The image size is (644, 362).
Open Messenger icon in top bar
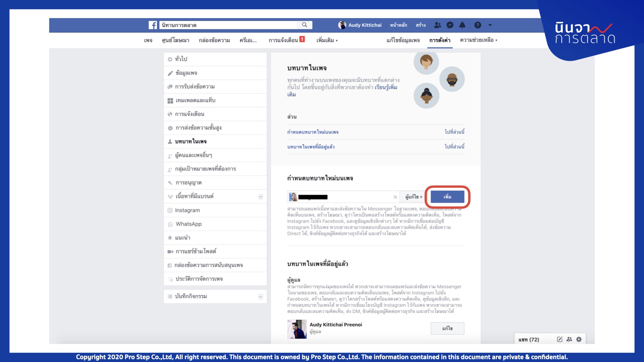pos(450,25)
